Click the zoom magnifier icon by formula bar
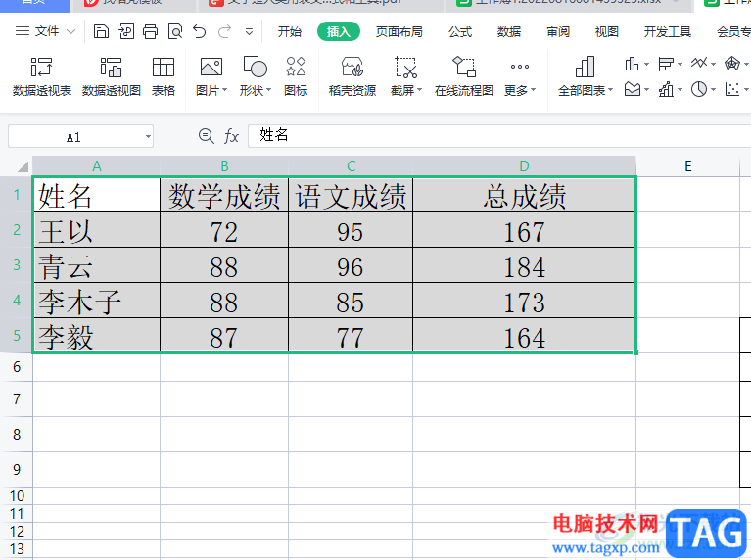 tap(206, 136)
